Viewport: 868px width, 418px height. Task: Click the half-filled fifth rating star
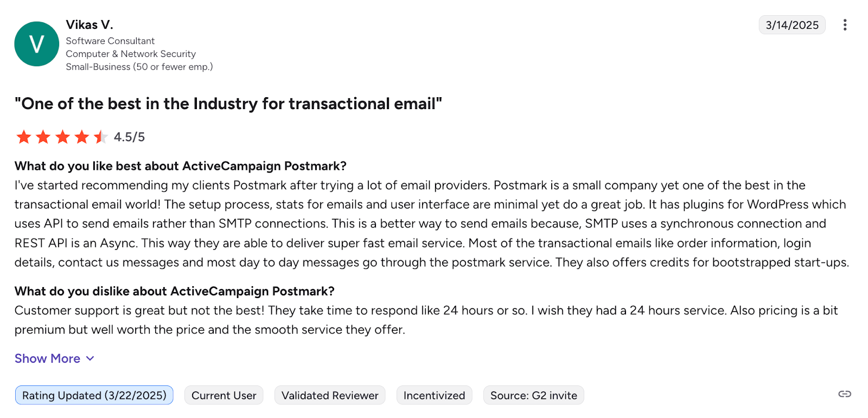tap(101, 137)
